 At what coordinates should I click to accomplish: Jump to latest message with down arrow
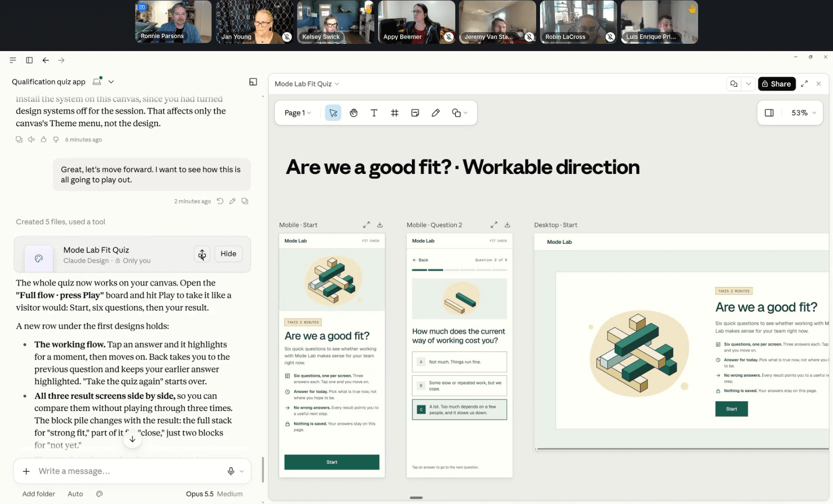tap(132, 439)
